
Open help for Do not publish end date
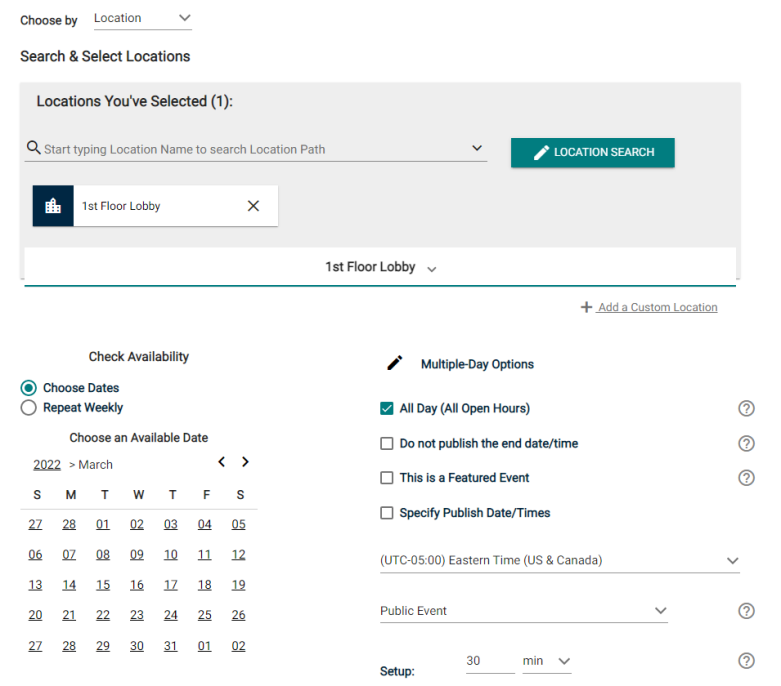[745, 443]
